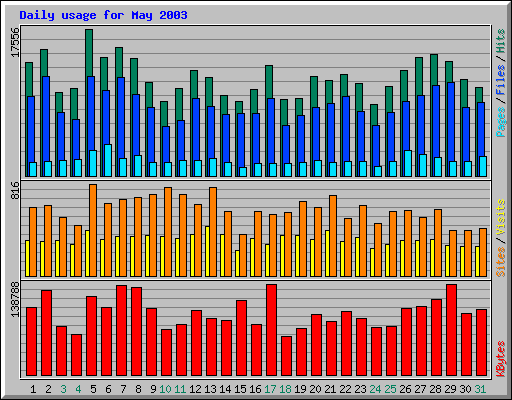This screenshot has width=512, height=400.
Task: Click day 6 on the x-axis
Action: point(108,389)
